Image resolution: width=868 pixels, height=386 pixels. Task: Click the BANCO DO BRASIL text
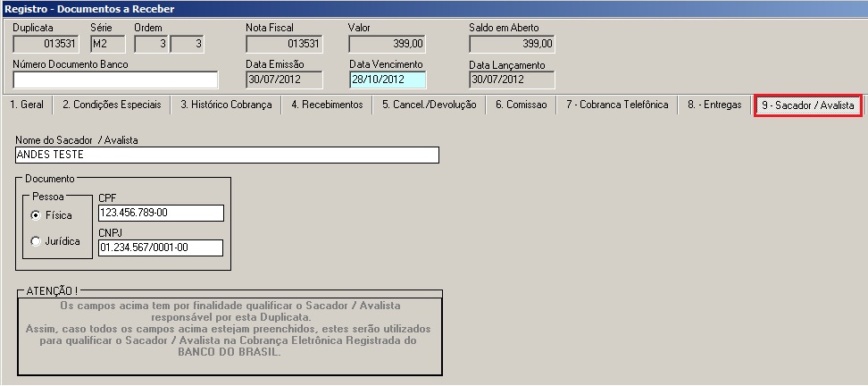(229, 352)
